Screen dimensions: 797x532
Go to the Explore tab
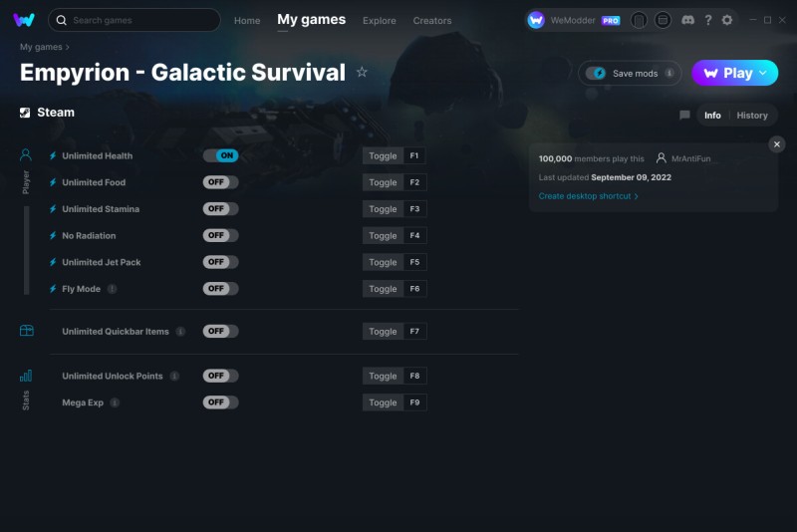point(380,21)
